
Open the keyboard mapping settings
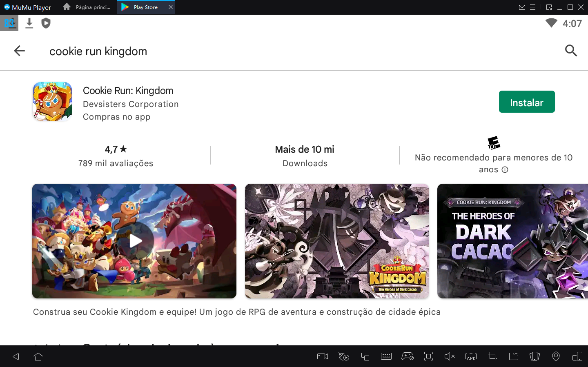coord(386,356)
